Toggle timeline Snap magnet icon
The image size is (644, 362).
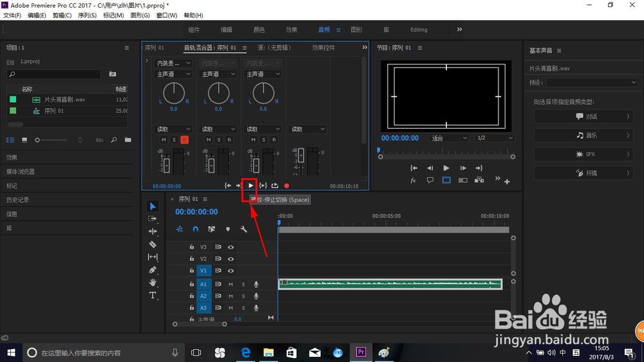point(196,229)
